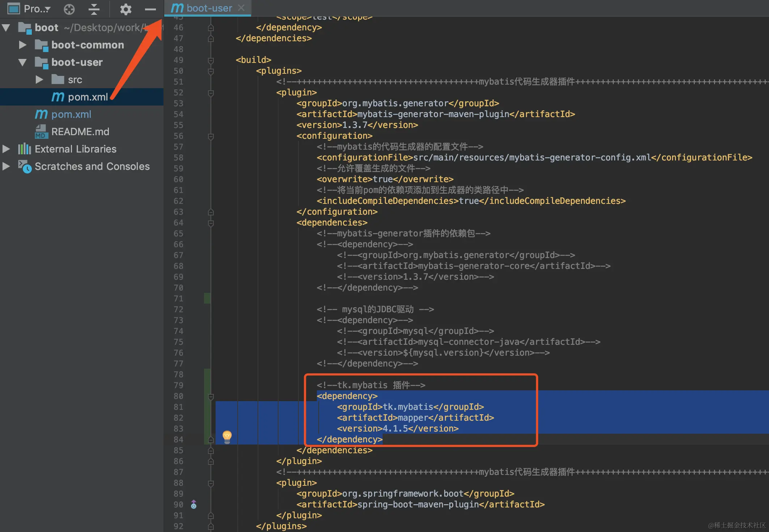Click the commented mybatis-generator-core line 68

pos(474,266)
